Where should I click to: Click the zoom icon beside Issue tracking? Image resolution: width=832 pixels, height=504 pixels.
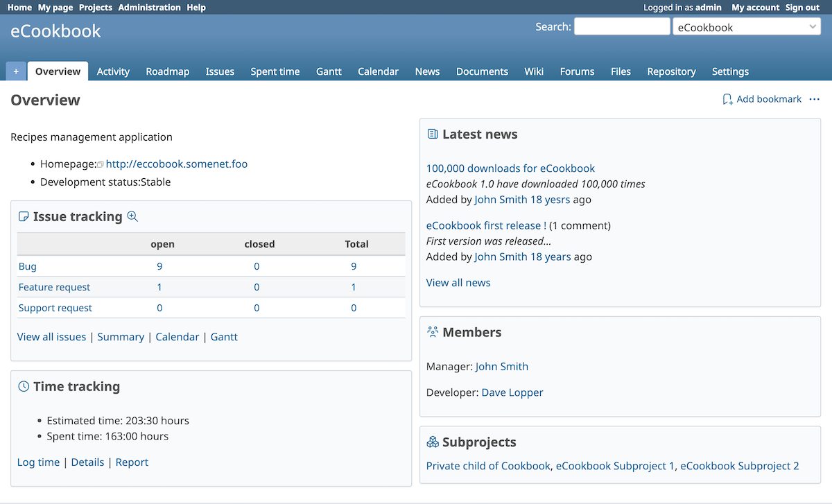click(133, 217)
